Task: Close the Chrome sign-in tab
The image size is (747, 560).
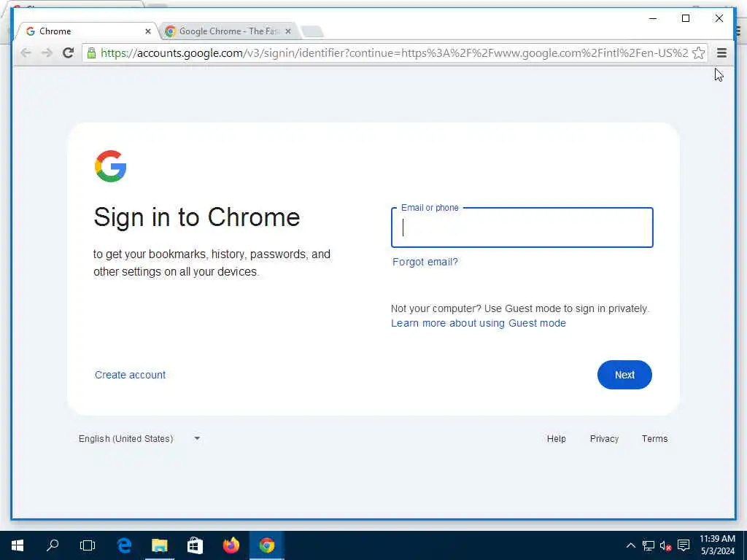Action: 147,31
